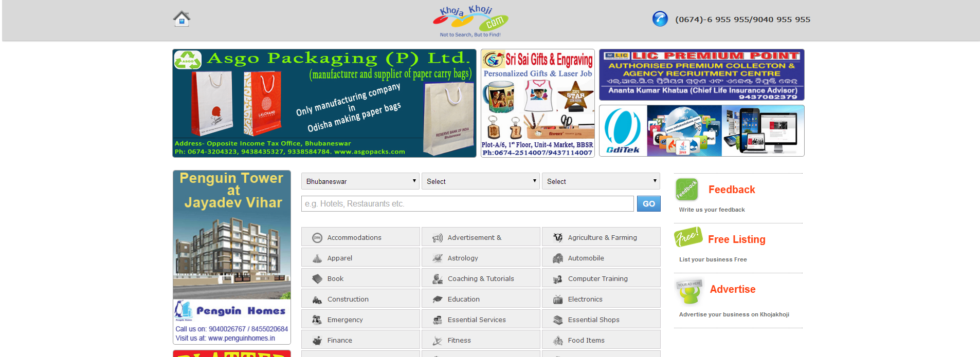Click the Advertisement megaphone icon
The image size is (980, 357).
(x=438, y=238)
